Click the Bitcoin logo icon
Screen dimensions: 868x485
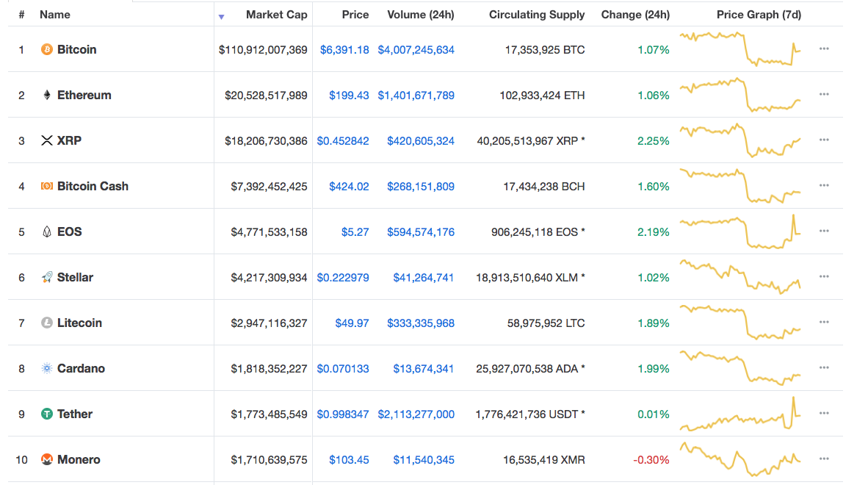click(46, 49)
